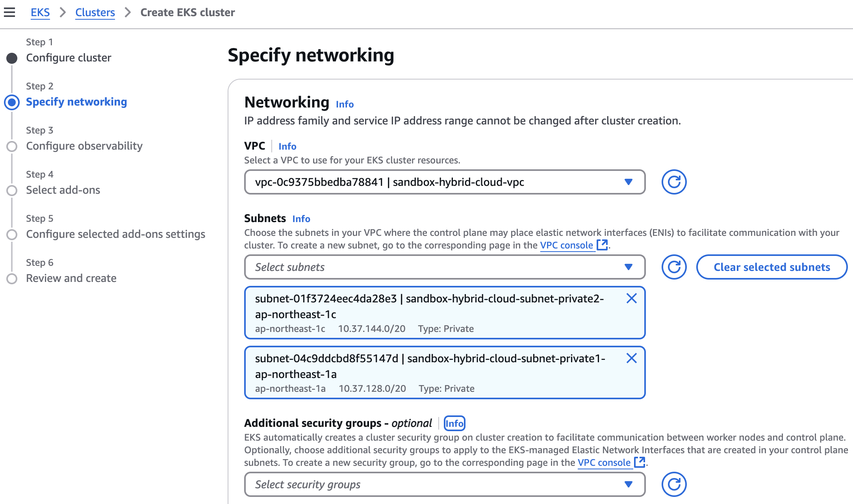
Task: Remove the private2-ap-northeast-1c subnet chip
Action: coord(632,298)
